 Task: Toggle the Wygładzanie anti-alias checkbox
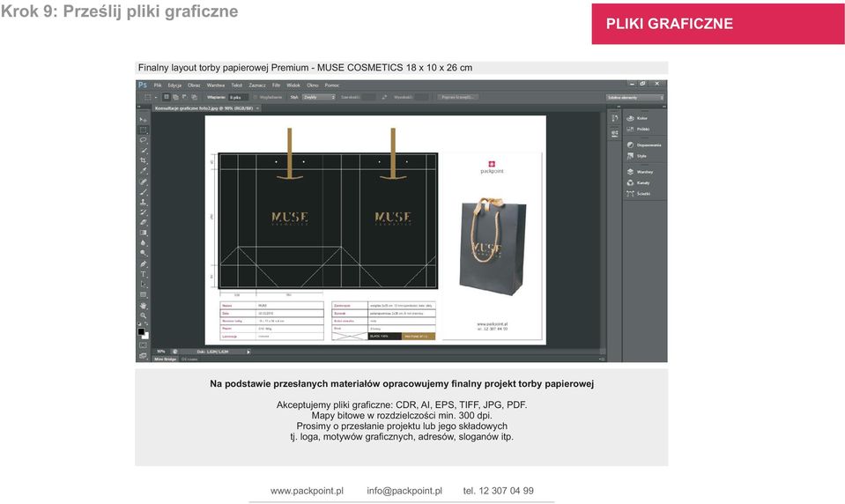click(x=256, y=97)
